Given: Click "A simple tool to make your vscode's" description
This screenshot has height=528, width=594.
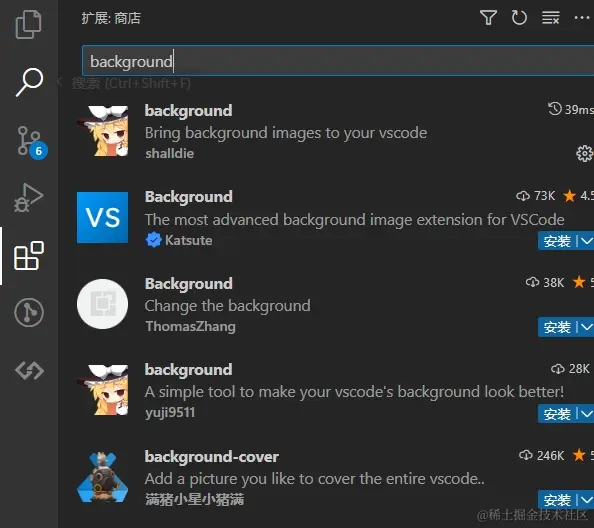Looking at the screenshot, I should [x=354, y=392].
